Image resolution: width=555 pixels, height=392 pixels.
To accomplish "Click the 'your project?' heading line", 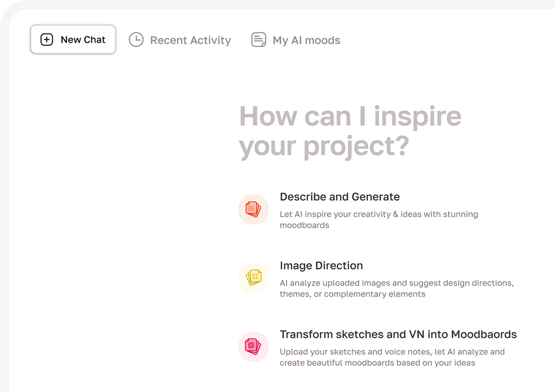I will tap(324, 146).
